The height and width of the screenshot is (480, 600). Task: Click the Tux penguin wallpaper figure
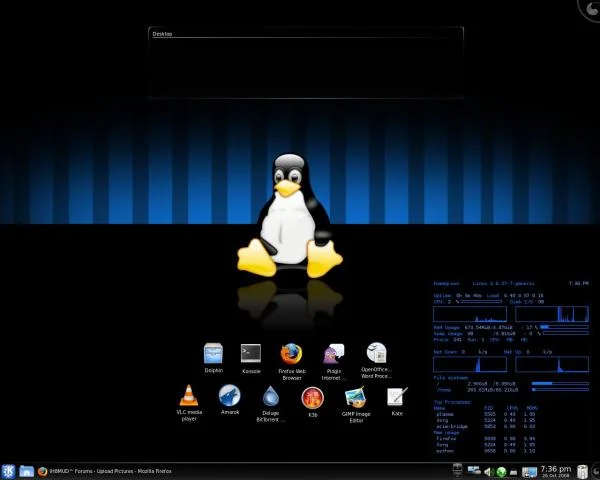[x=290, y=216]
